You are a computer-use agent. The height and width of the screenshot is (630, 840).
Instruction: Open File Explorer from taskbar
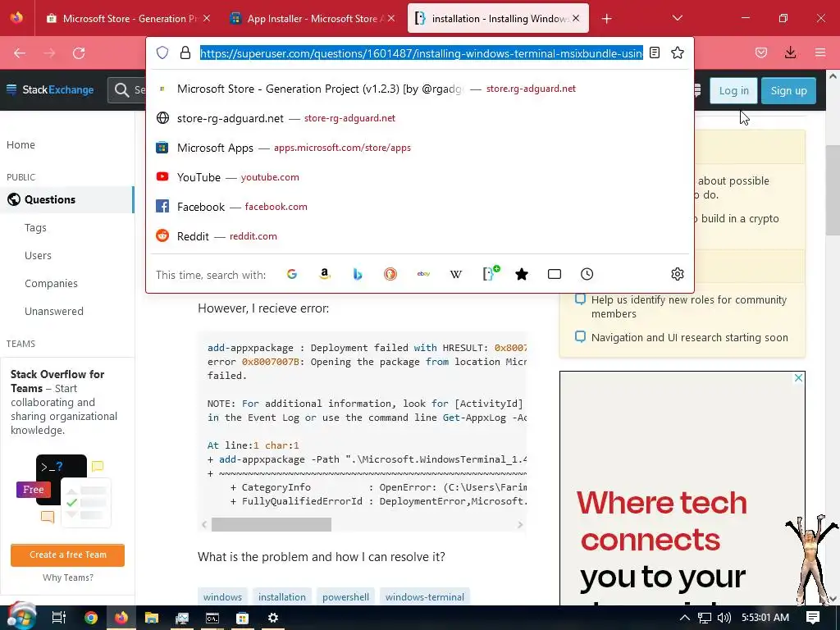(152, 618)
